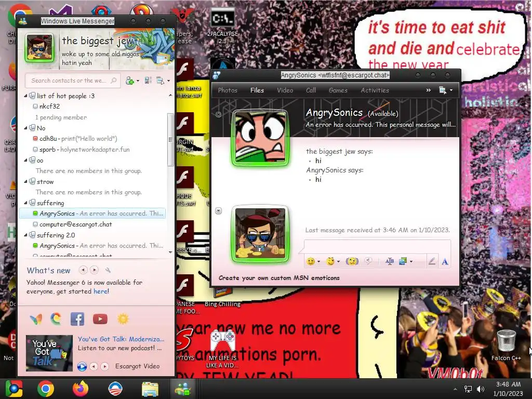532x399 pixels.
Task: Open the chat window menu icon
Action: click(x=443, y=90)
